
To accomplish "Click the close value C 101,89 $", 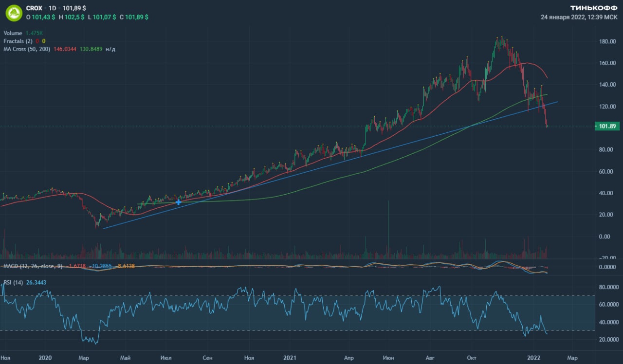I will pyautogui.click(x=133, y=17).
